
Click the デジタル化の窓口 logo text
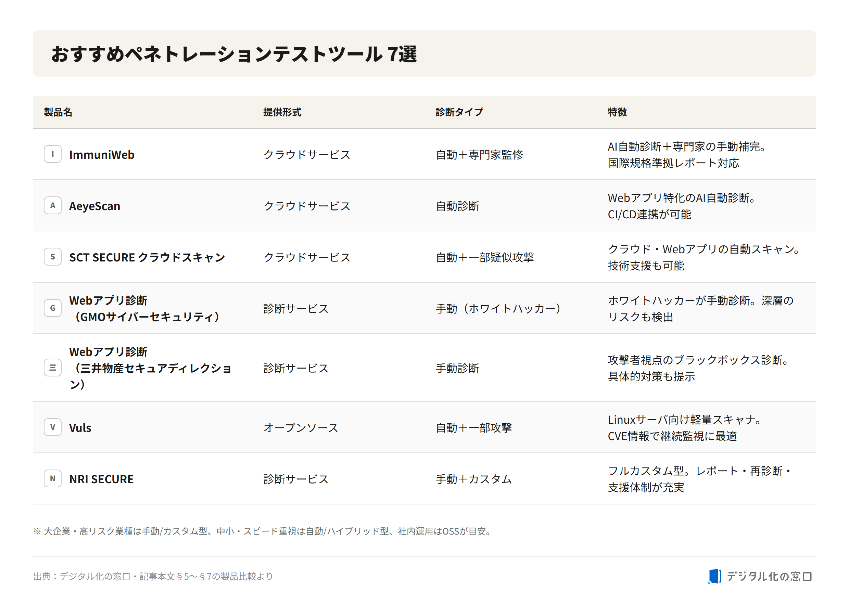(x=769, y=576)
